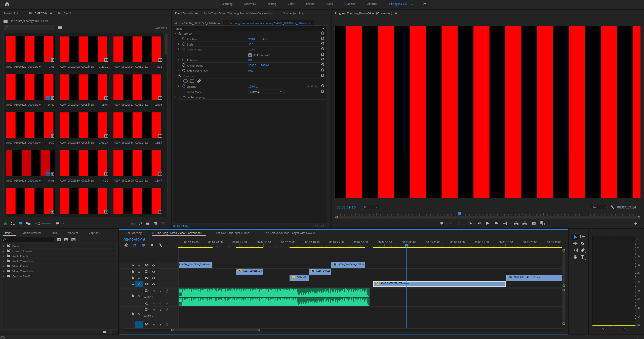The image size is (644, 339).
Task: Create 4-point polygon opacity mask
Action: pyautogui.click(x=192, y=81)
